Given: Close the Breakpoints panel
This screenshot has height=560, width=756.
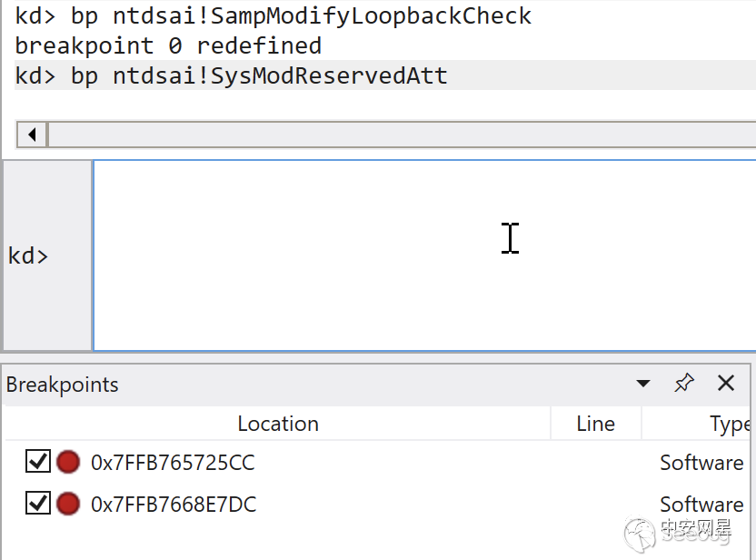Looking at the screenshot, I should point(726,384).
